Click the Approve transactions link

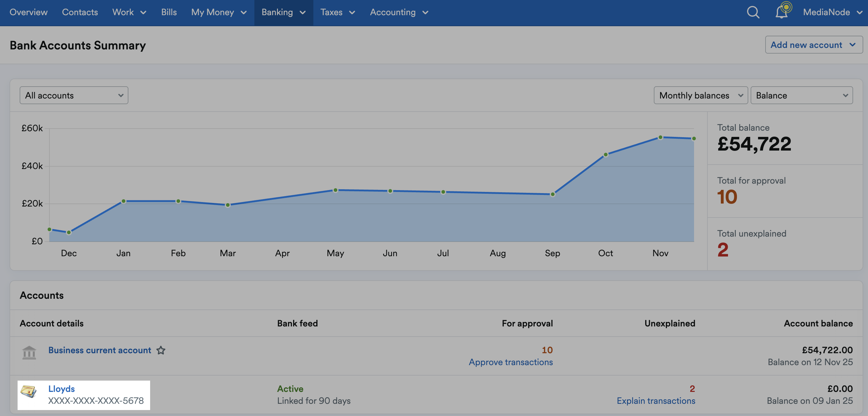click(511, 362)
